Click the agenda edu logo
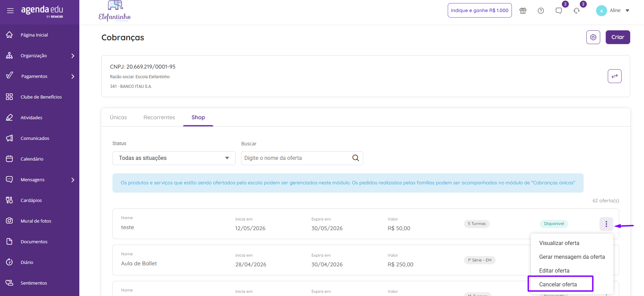This screenshot has width=644, height=296. pos(42,11)
